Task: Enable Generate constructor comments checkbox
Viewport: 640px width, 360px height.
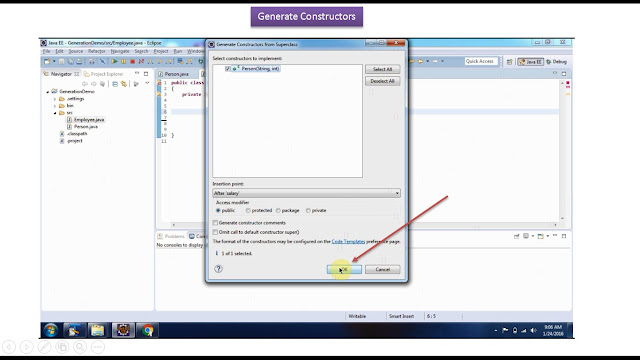Action: [x=215, y=223]
